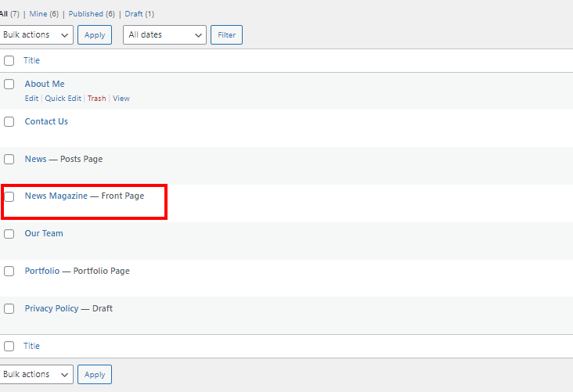The width and height of the screenshot is (573, 392).
Task: Click Edit under About Me
Action: point(31,99)
